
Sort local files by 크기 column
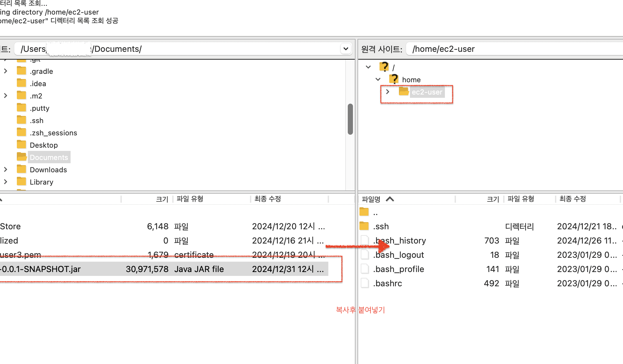pos(162,199)
